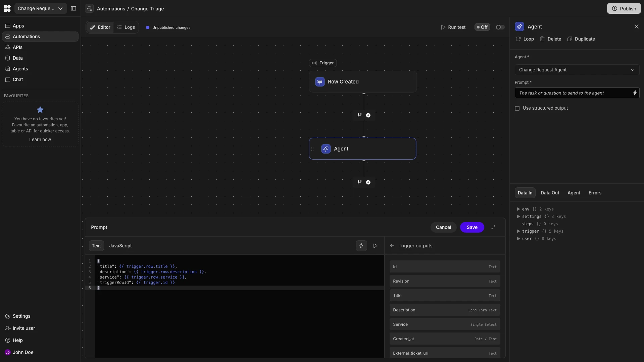
Task: Open John Doe user profile
Action: (x=40, y=352)
